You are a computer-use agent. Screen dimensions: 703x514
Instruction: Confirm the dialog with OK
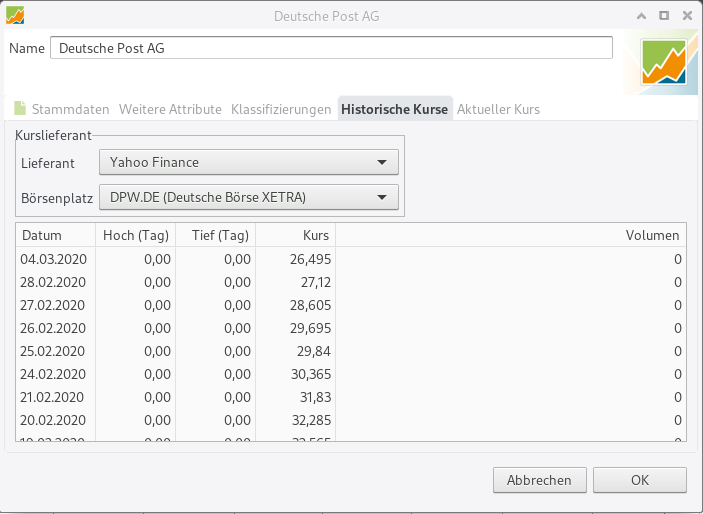tap(640, 480)
